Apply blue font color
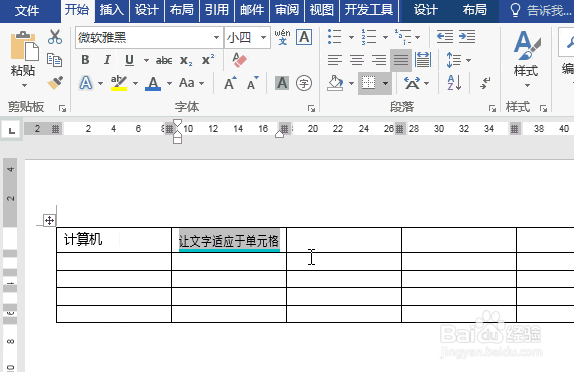The image size is (574, 372). coord(153,83)
